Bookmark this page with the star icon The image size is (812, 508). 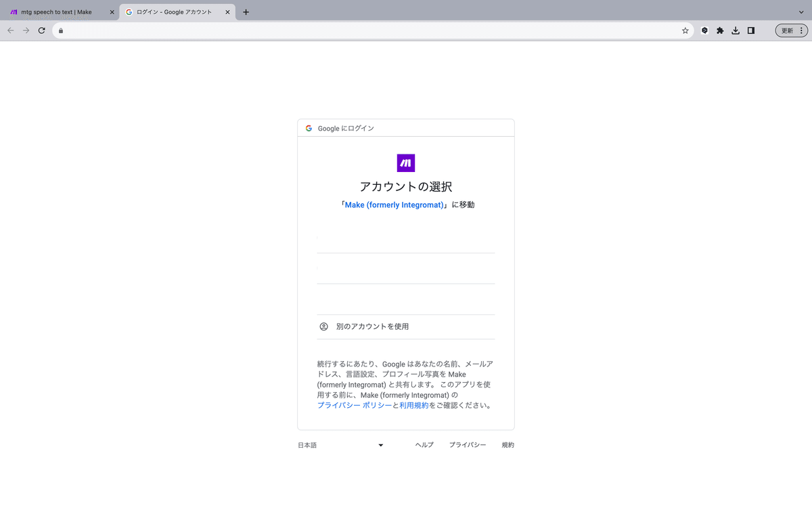pyautogui.click(x=685, y=30)
